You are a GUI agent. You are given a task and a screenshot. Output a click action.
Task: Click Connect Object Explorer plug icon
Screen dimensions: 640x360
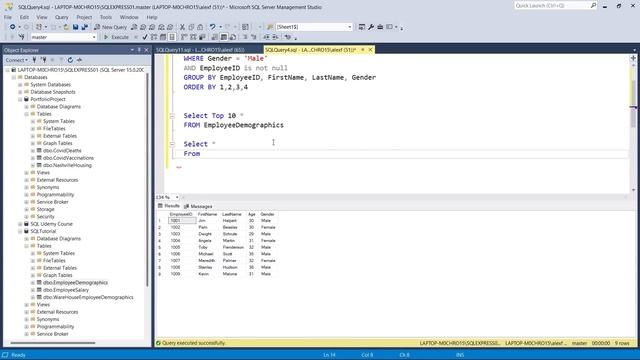(x=34, y=60)
